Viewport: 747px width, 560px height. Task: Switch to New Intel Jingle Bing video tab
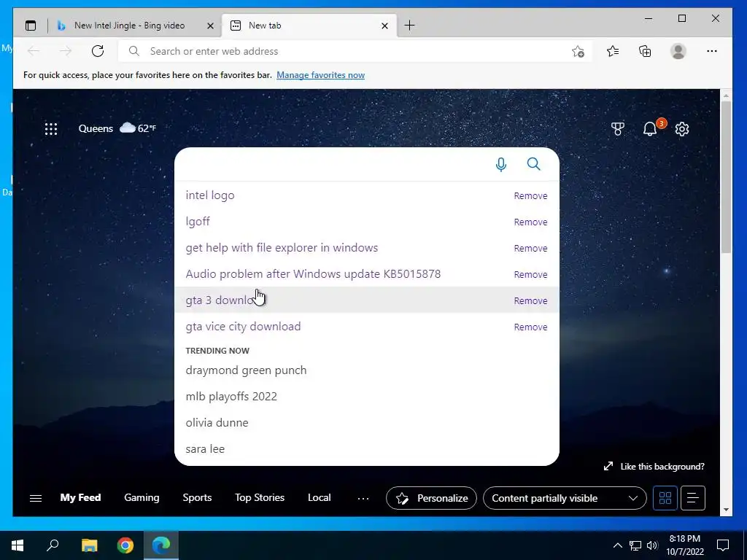129,26
